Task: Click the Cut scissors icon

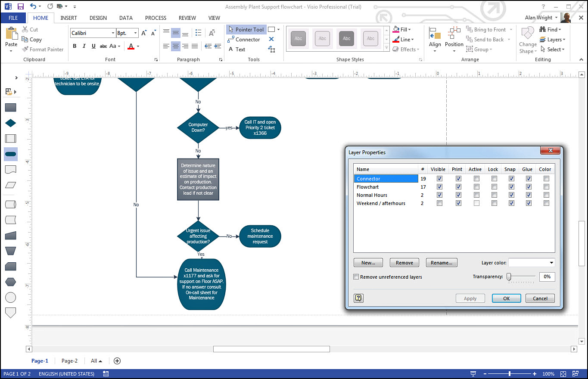Action: (25, 30)
